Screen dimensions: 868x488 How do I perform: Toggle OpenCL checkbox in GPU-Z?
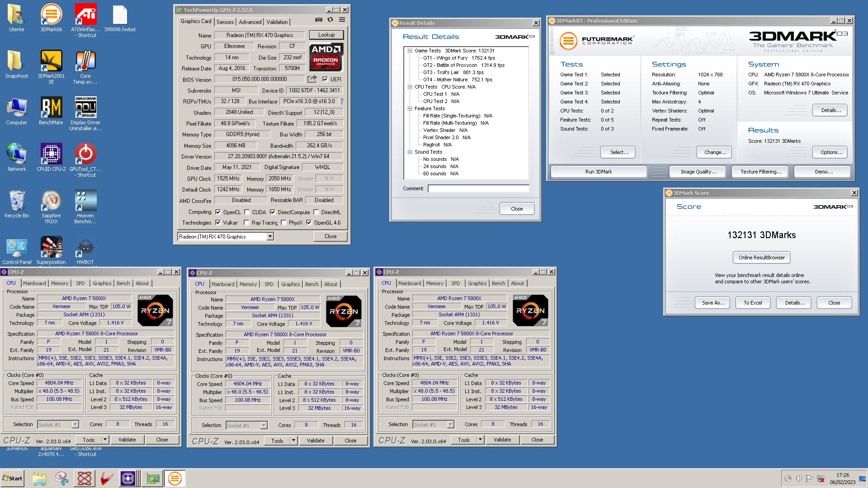pos(218,212)
